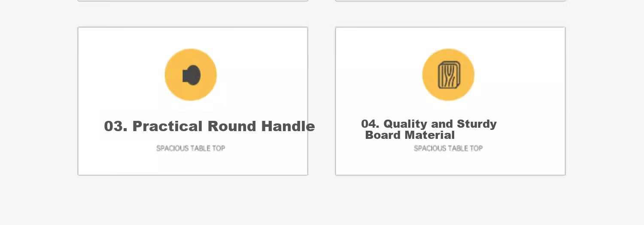This screenshot has height=225, width=644.
Task: Select the partially visible card above feature 04
Action: [x=450, y=0]
